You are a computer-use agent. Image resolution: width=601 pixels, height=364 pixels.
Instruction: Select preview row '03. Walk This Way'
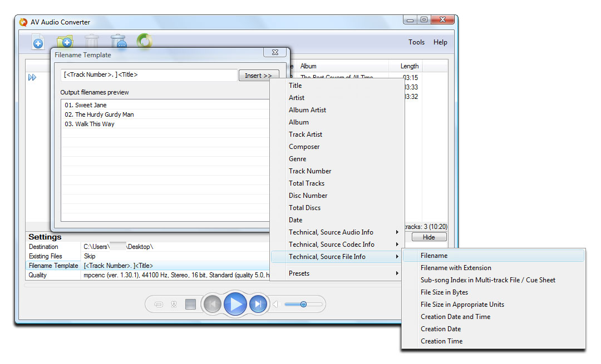coord(165,124)
